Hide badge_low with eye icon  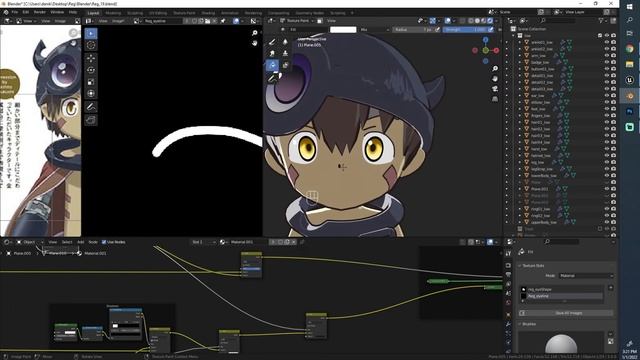click(607, 62)
